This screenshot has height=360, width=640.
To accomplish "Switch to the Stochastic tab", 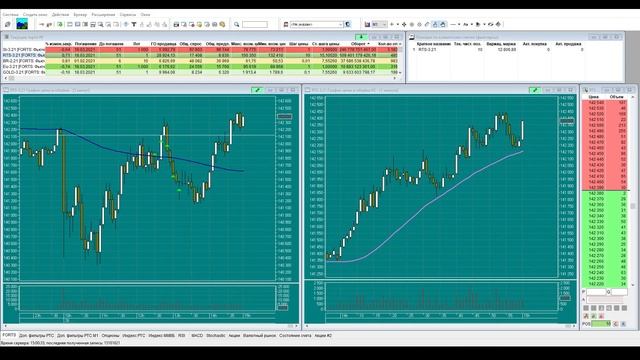I will click(x=216, y=336).
